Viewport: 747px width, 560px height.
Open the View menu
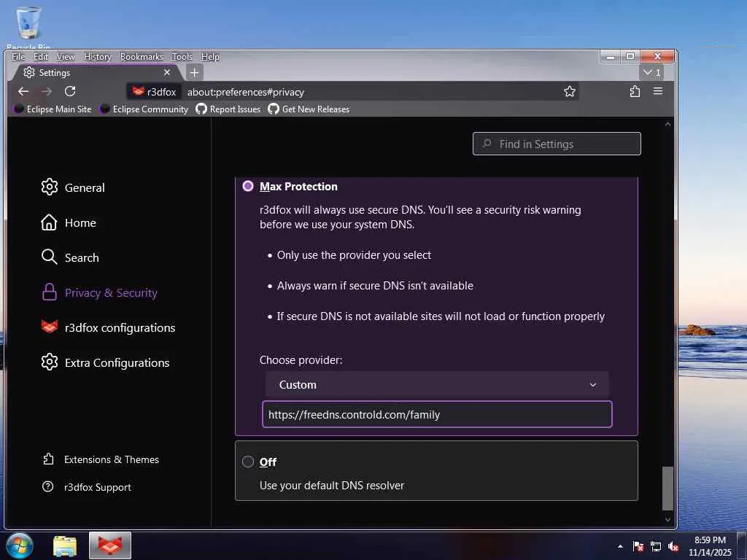(x=65, y=57)
